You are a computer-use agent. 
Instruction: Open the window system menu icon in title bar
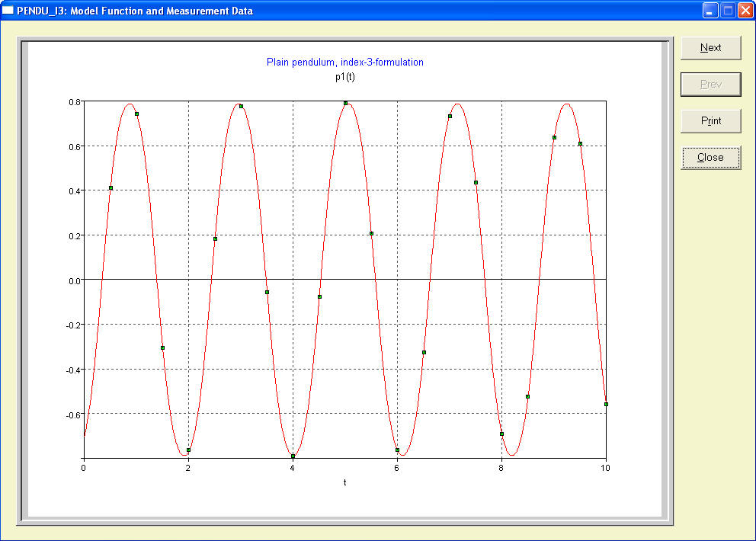[x=8, y=11]
